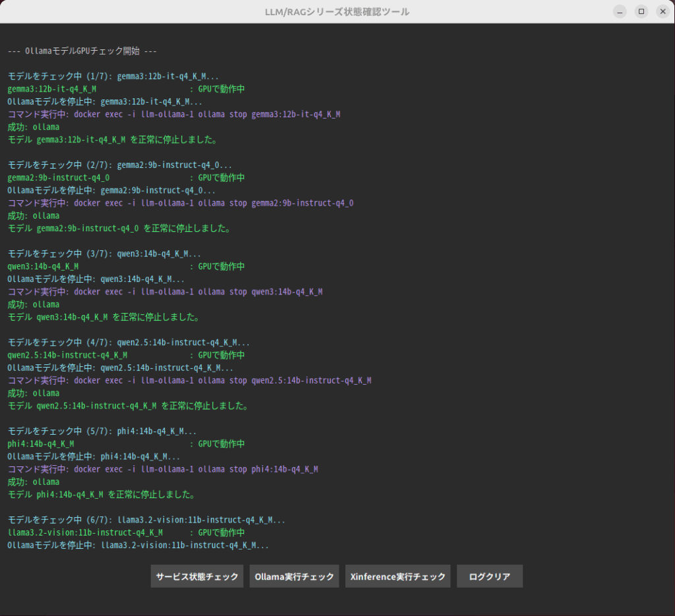Image resolution: width=675 pixels, height=616 pixels.
Task: Click モデル gemma2:9b-instruct-q4_0 を正常に停止しました line
Action: coord(120,228)
